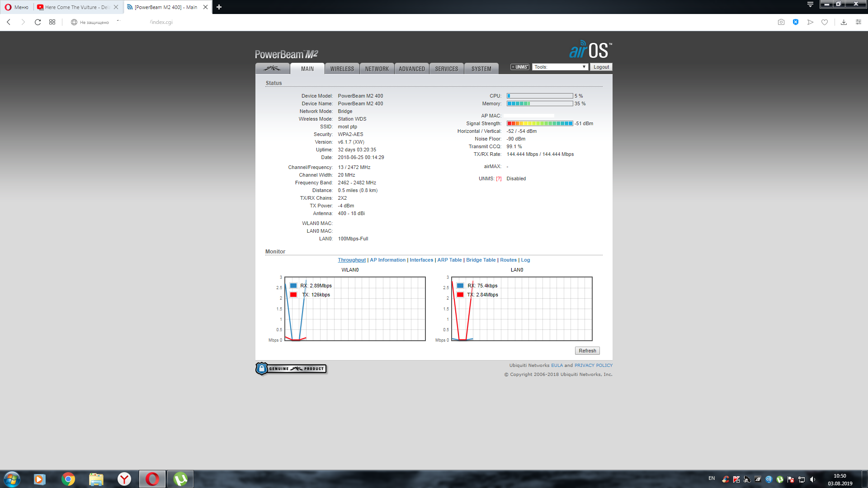Image resolution: width=868 pixels, height=488 pixels.
Task: Click the UNMS badge icon
Action: pos(520,67)
